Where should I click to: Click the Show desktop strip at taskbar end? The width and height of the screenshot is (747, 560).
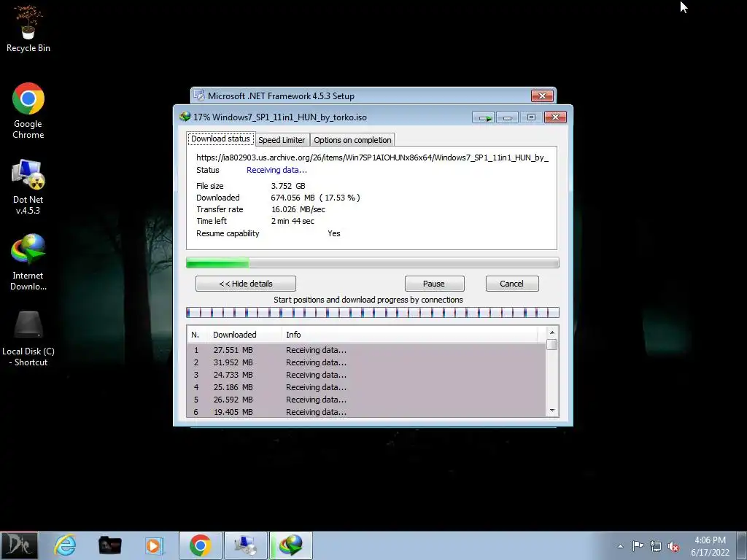pos(742,545)
